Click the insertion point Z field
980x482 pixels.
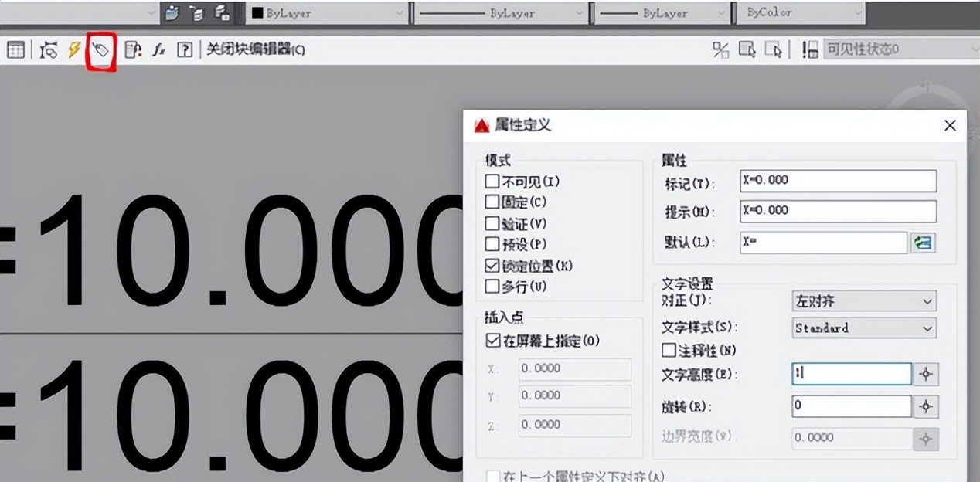(x=575, y=425)
